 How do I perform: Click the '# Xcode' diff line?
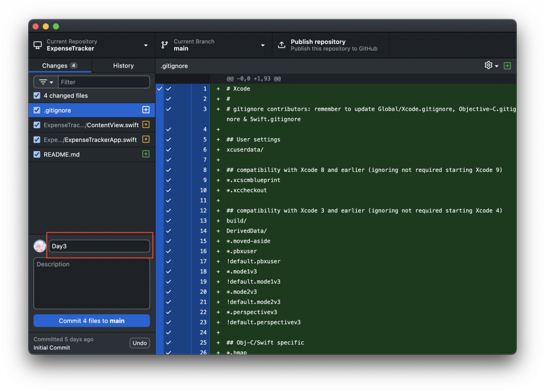coord(238,89)
